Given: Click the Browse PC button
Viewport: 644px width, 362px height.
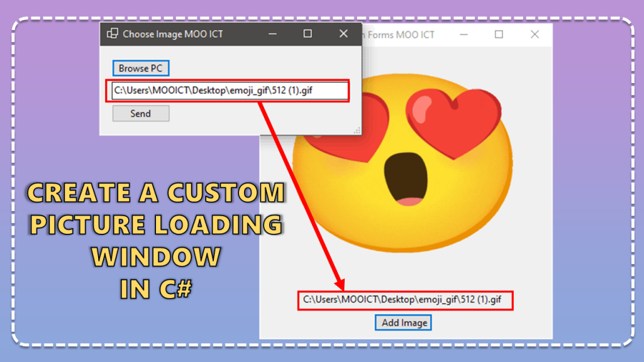Looking at the screenshot, I should click(x=141, y=69).
